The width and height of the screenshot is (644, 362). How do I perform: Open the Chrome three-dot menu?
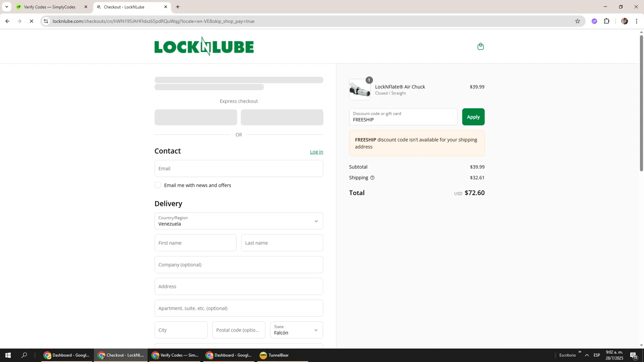tap(637, 21)
